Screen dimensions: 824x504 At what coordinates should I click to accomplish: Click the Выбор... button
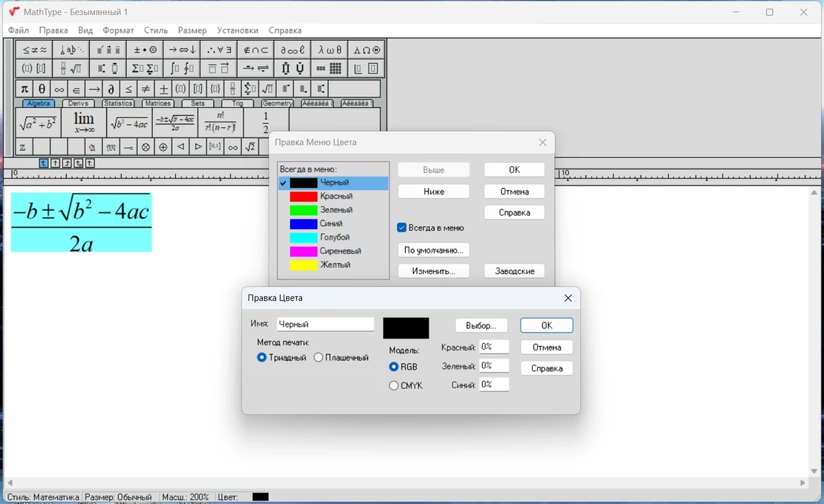[481, 325]
